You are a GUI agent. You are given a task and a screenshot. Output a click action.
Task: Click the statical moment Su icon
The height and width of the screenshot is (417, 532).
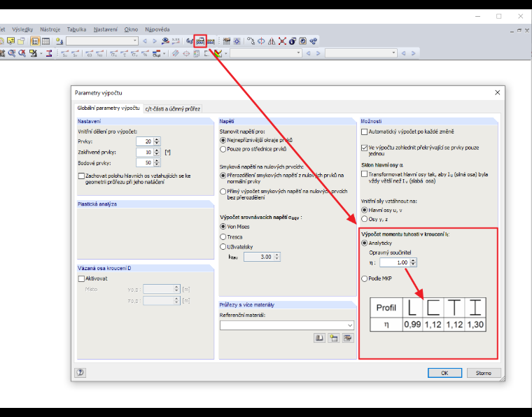pyautogui.click(x=65, y=54)
